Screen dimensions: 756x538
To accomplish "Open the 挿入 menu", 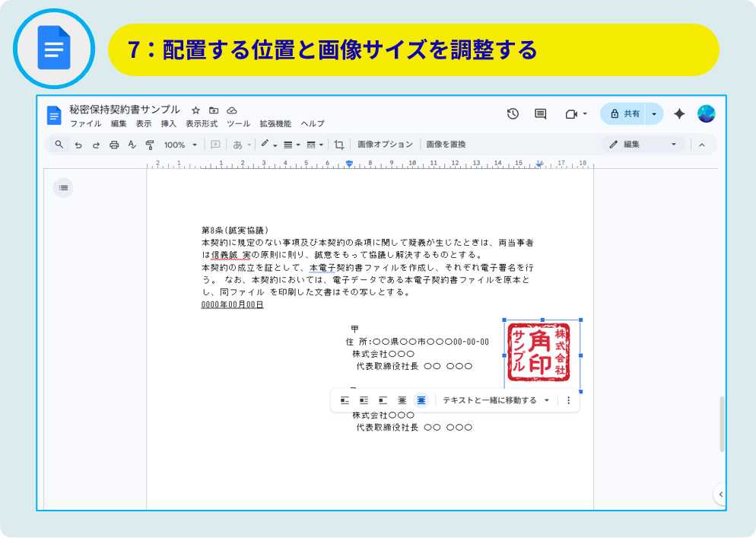I will [x=168, y=124].
